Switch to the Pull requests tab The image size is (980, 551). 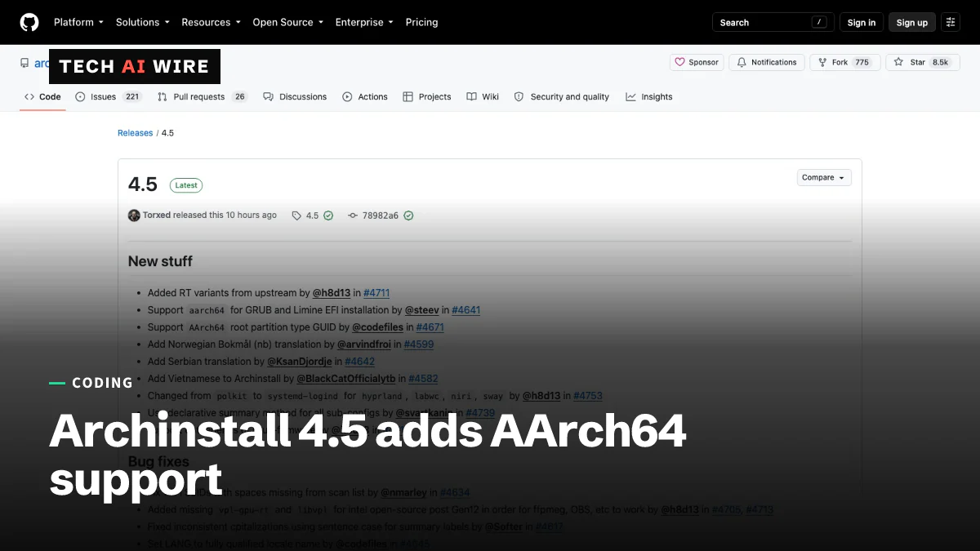point(202,96)
